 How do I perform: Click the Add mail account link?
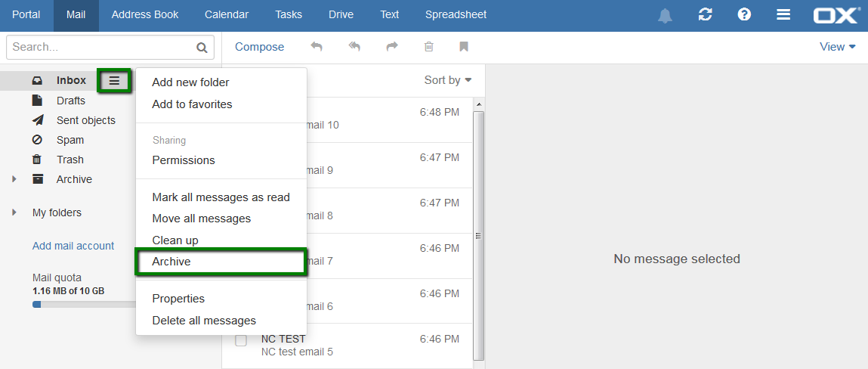point(73,246)
